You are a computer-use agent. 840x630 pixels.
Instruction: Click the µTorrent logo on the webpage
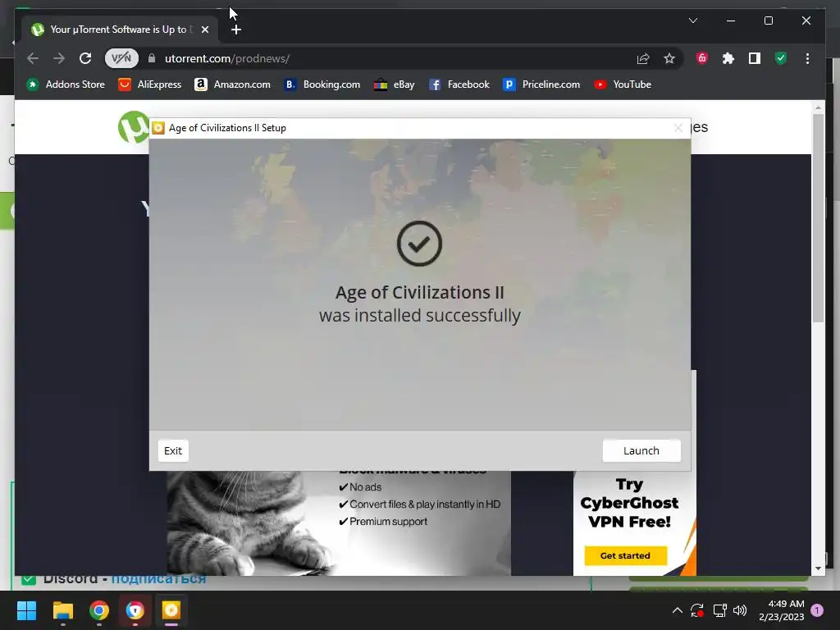tap(133, 127)
